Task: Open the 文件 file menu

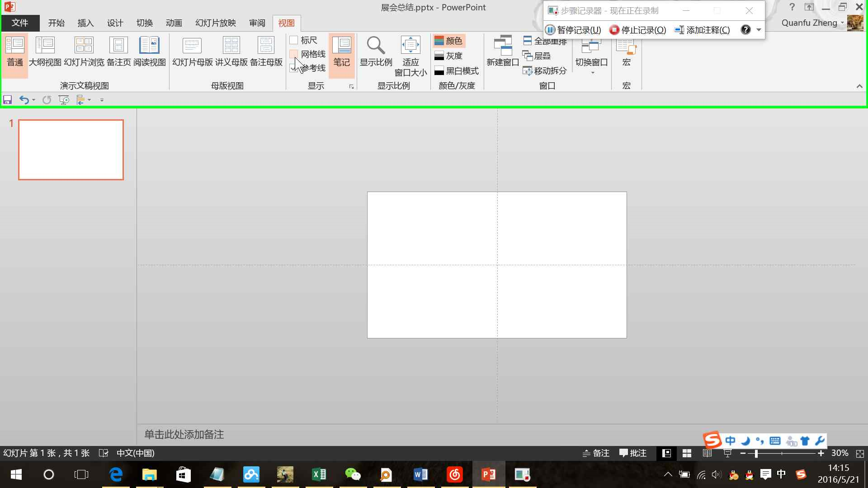Action: point(20,23)
